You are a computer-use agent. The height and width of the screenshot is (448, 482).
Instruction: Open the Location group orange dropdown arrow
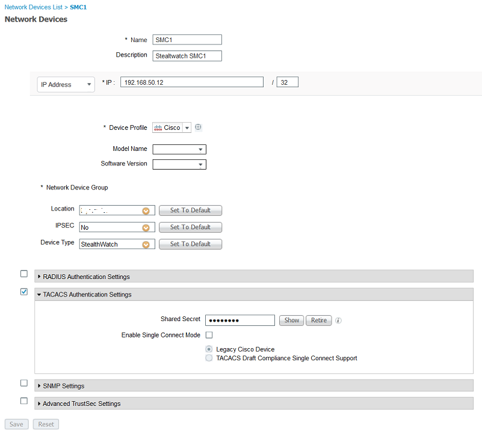(146, 210)
